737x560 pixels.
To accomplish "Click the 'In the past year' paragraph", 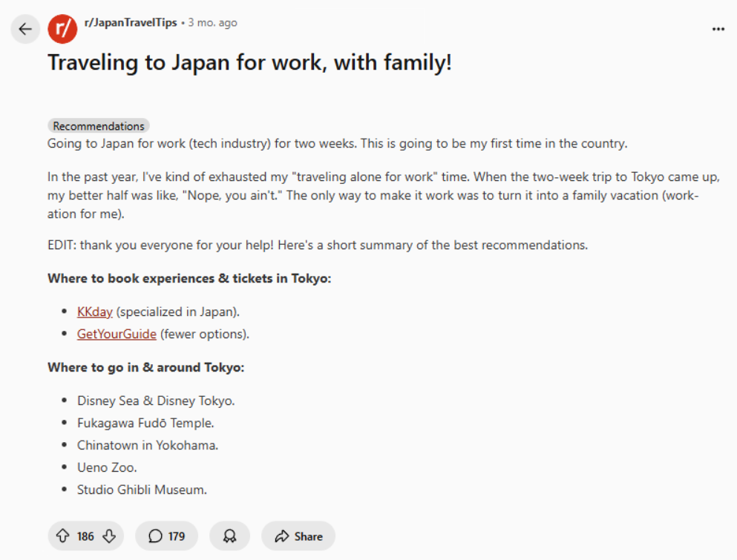I will click(384, 195).
